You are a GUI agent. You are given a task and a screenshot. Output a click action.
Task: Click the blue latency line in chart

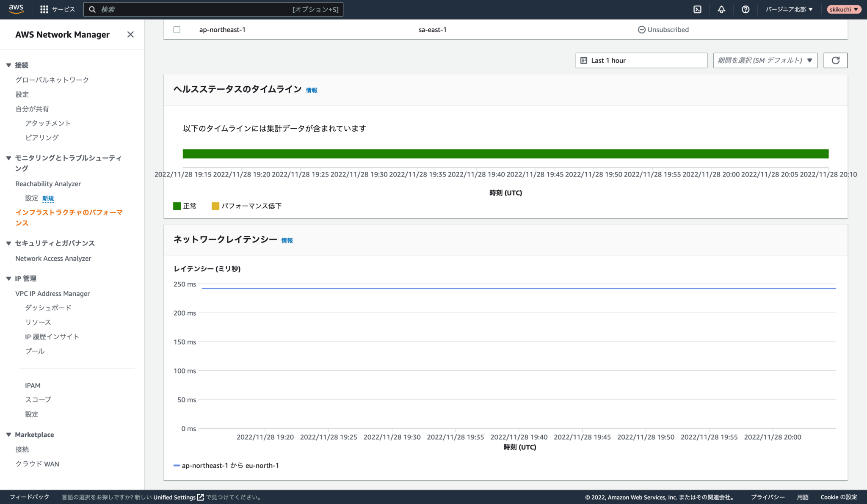(519, 288)
